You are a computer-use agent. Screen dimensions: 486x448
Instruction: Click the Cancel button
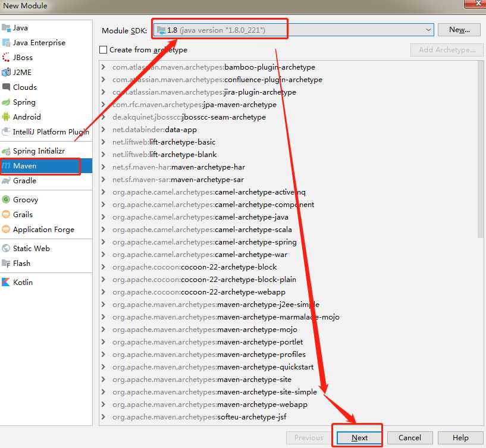coord(410,438)
